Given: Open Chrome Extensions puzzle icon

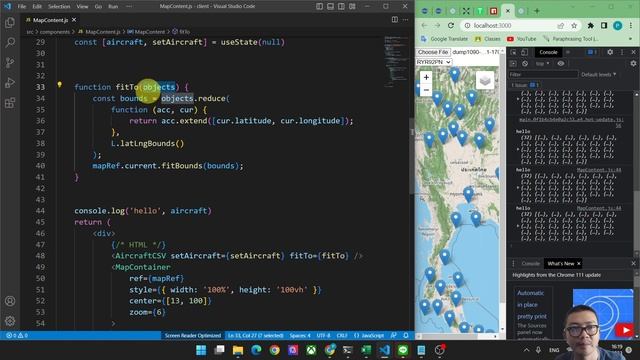Looking at the screenshot, I should point(591,25).
